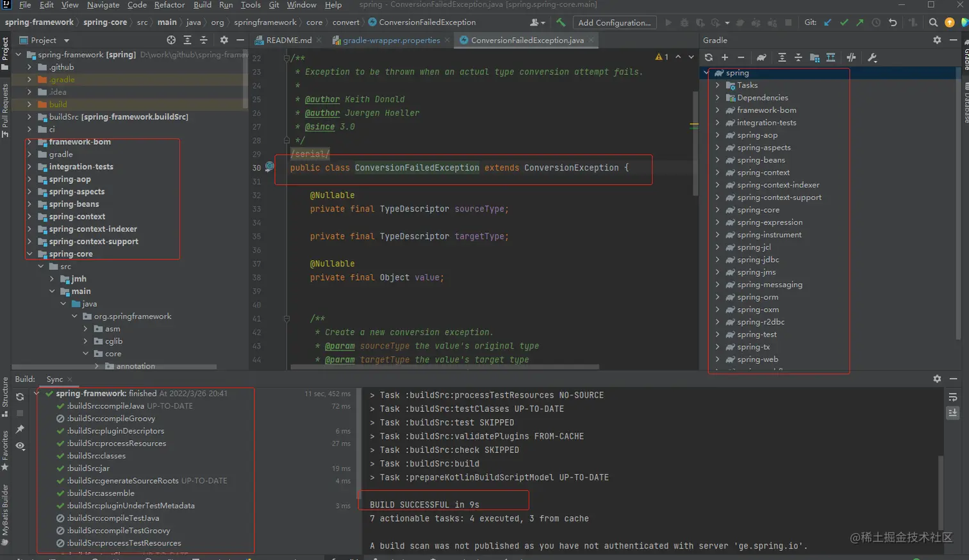969x560 pixels.
Task: Collapse the spring-framework build tree node
Action: 38,393
